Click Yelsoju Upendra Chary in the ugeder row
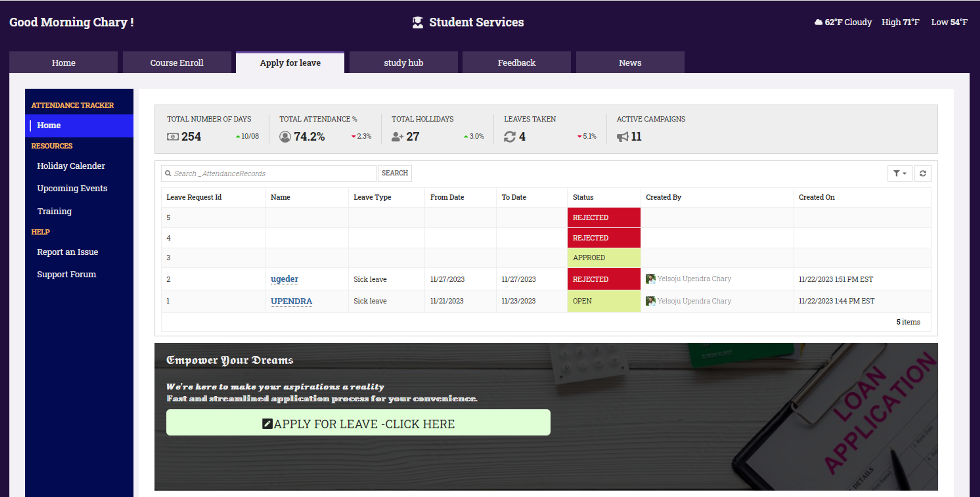 (x=694, y=279)
